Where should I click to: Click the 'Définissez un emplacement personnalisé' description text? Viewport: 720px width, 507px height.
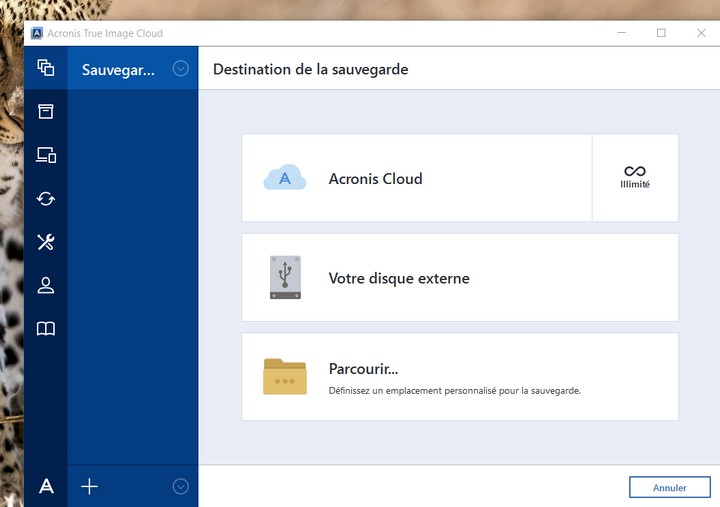point(455,391)
